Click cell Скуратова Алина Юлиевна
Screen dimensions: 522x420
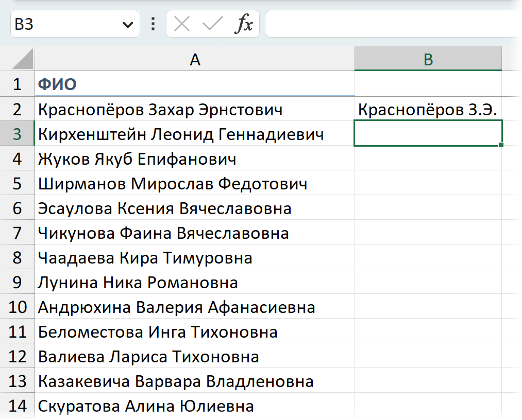pyautogui.click(x=195, y=406)
